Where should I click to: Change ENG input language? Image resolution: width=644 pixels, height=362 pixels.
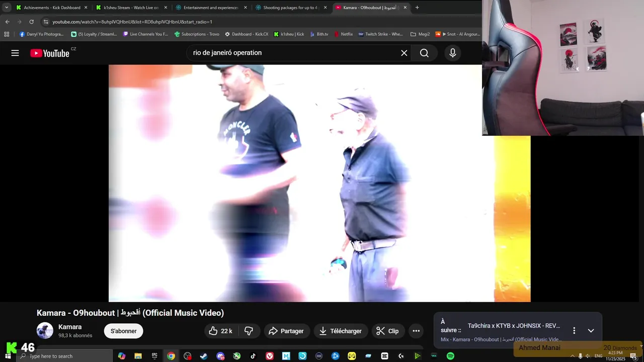pyautogui.click(x=598, y=356)
